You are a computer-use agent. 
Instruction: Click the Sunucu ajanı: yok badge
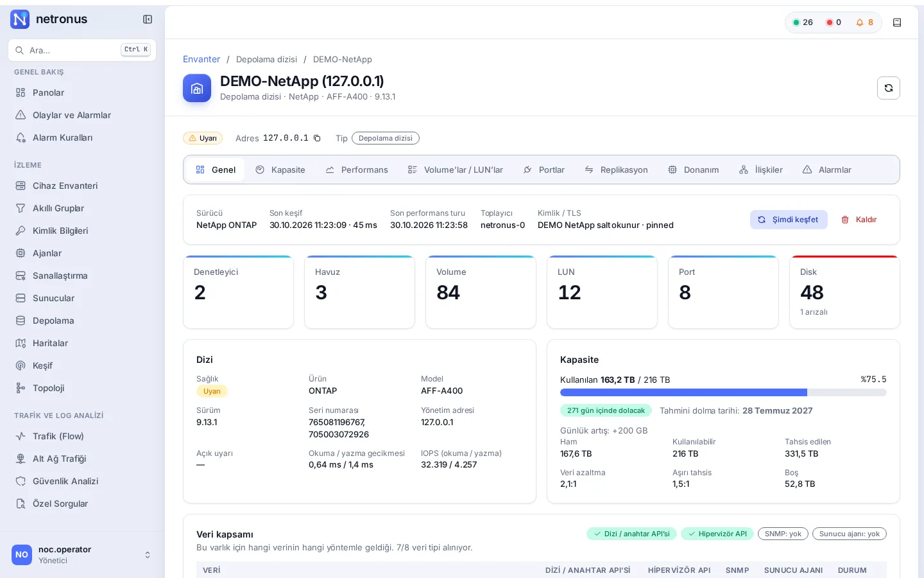click(850, 534)
